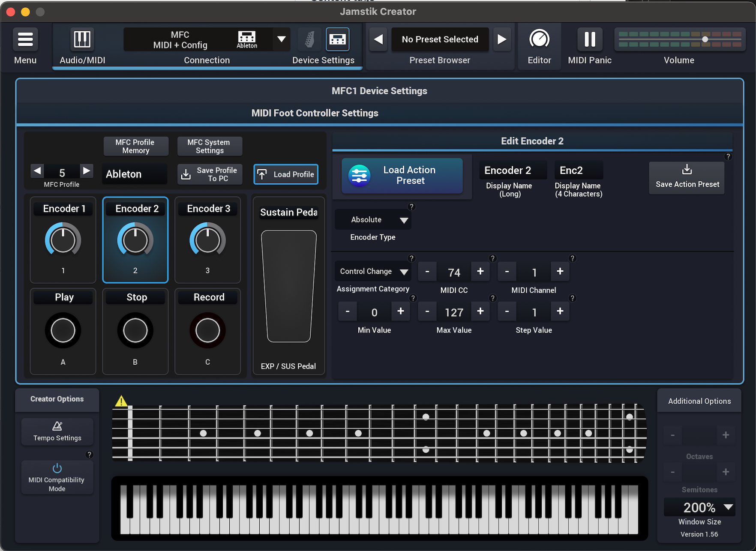
Task: Decrease Step Value
Action: click(x=507, y=311)
